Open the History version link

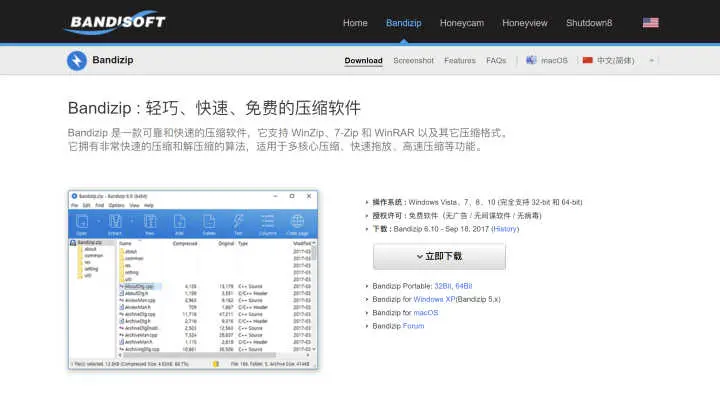[505, 229]
